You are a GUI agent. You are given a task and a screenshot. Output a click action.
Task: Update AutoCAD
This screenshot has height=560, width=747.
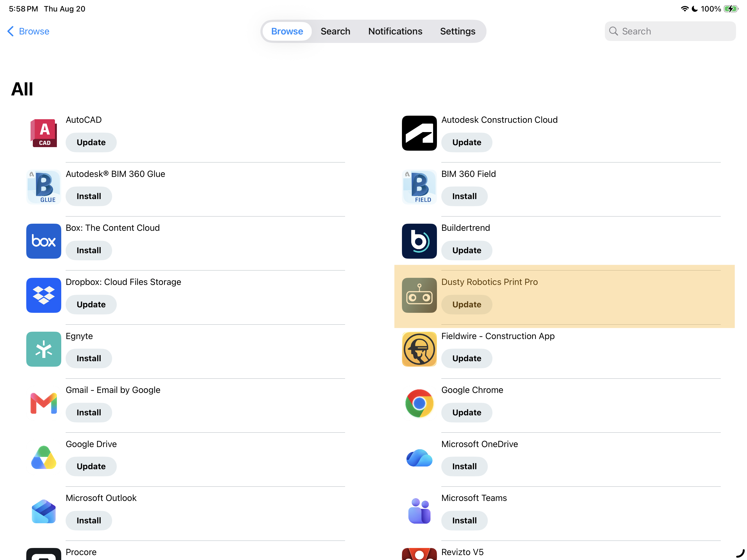[91, 142]
